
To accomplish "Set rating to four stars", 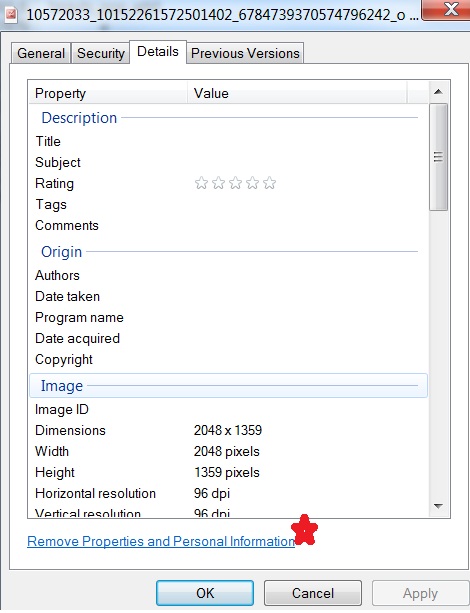I will (x=252, y=183).
